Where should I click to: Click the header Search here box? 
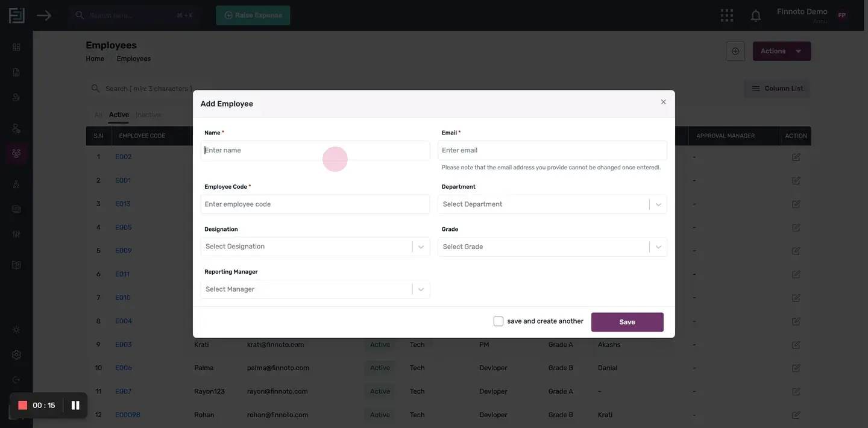click(x=134, y=15)
